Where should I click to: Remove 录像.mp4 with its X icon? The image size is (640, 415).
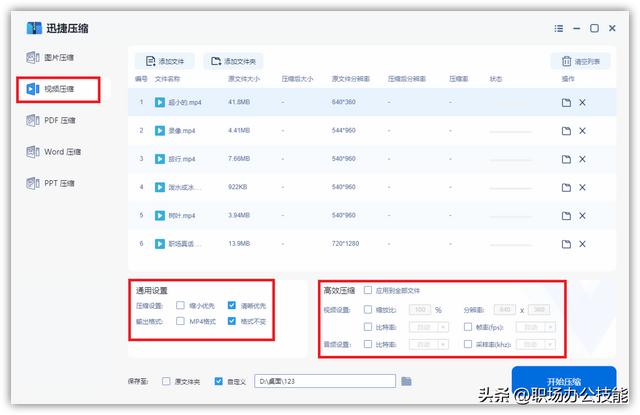582,131
